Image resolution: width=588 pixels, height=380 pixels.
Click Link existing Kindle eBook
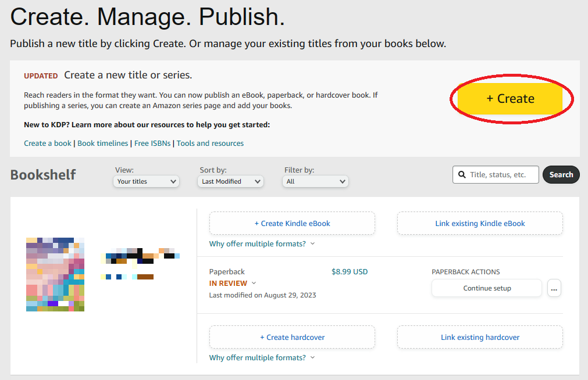coord(480,223)
